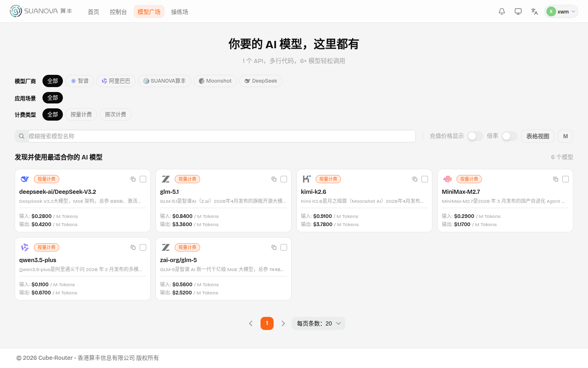Copy the qwen3.5-plus model name

[133, 247]
